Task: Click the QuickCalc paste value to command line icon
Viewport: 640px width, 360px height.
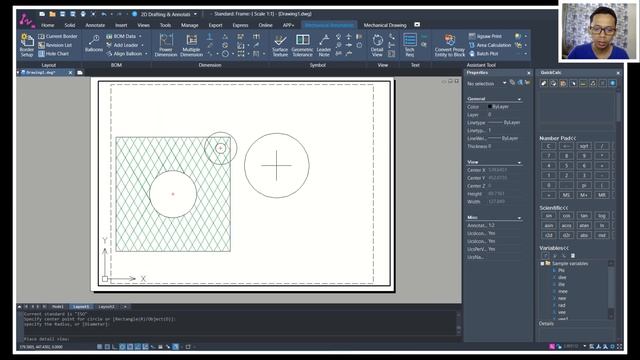Action: (563, 83)
